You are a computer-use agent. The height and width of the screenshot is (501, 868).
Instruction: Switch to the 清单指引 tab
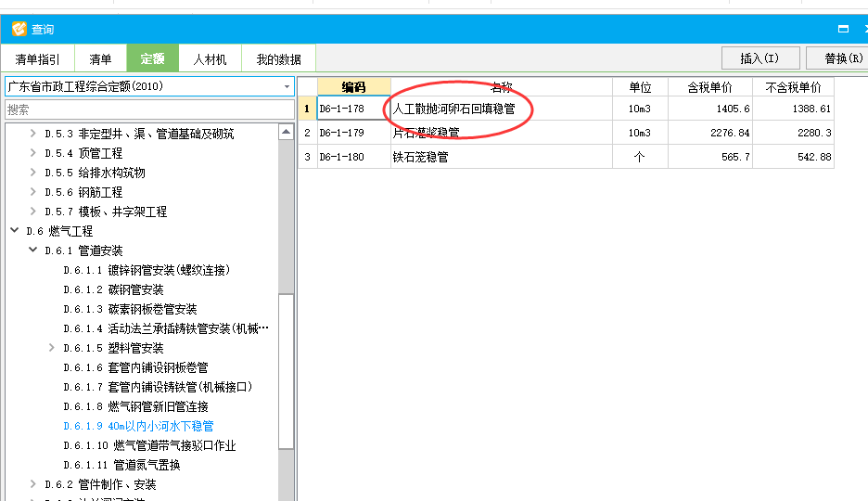(37, 58)
